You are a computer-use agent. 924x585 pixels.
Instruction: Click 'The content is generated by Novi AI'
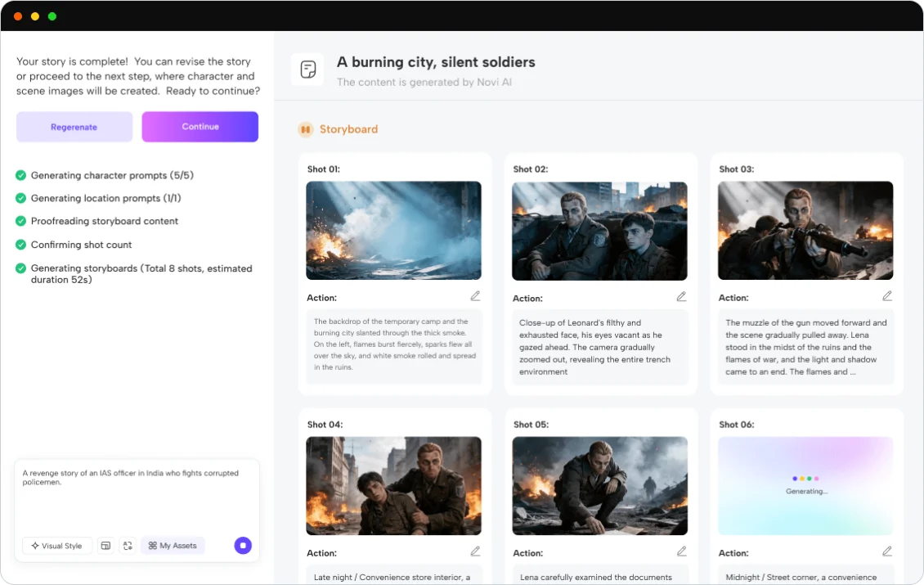coord(424,82)
